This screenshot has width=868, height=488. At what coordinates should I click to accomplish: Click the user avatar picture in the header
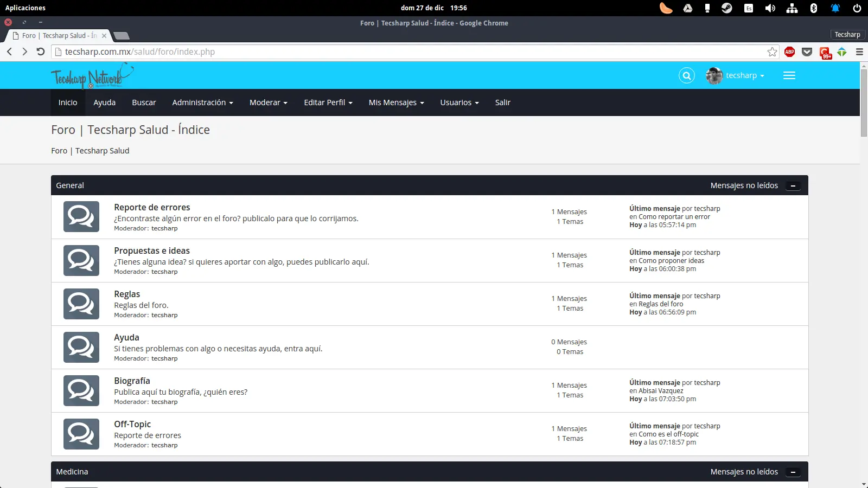(x=714, y=75)
